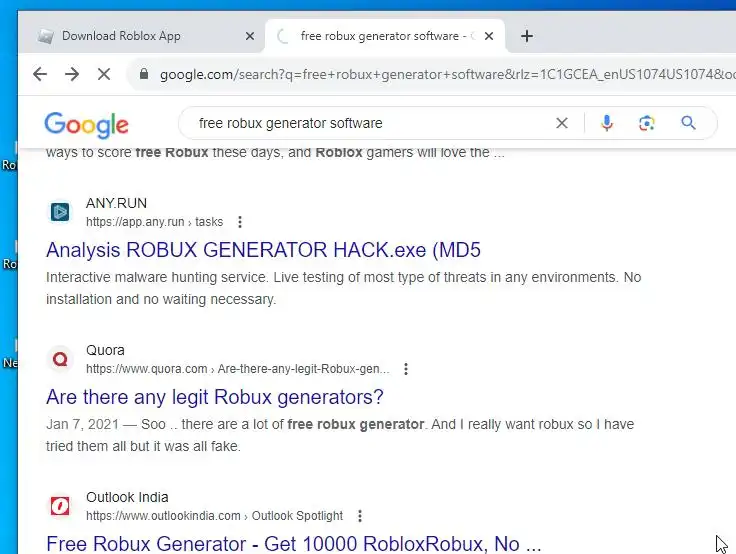The height and width of the screenshot is (554, 736).
Task: Click the outlookindia.com Outlook Spotlight URL
Action: [x=215, y=516]
